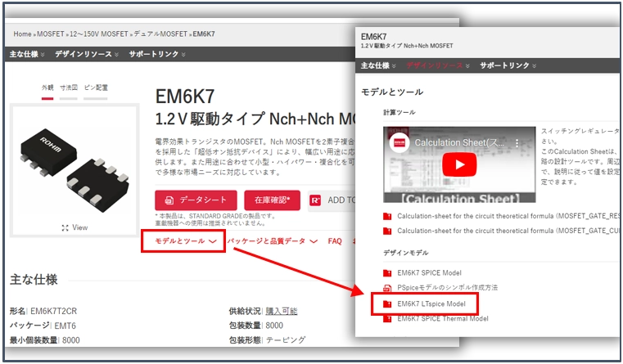The height and width of the screenshot is (364, 623).
Task: Play the Calculation Sheet YouTube video
Action: pyautogui.click(x=459, y=164)
